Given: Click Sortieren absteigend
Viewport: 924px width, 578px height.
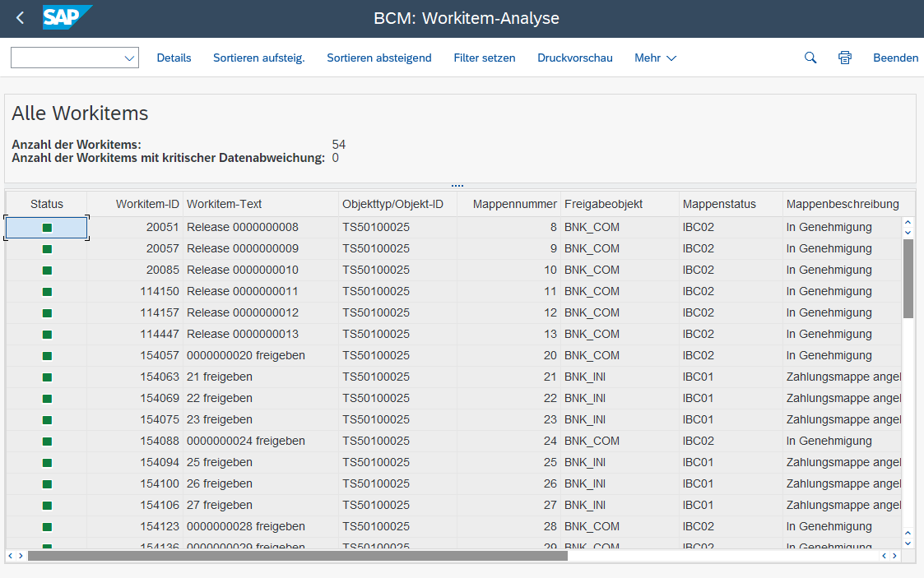Looking at the screenshot, I should [378, 58].
